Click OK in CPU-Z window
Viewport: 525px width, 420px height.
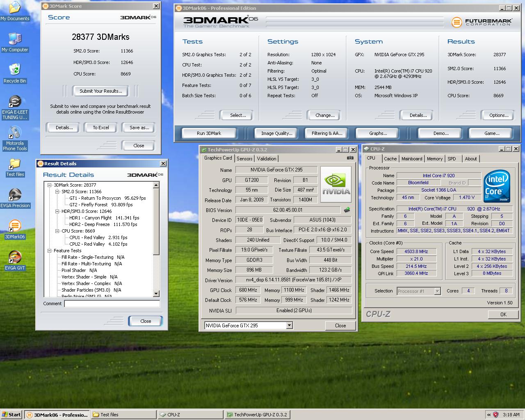503,315
